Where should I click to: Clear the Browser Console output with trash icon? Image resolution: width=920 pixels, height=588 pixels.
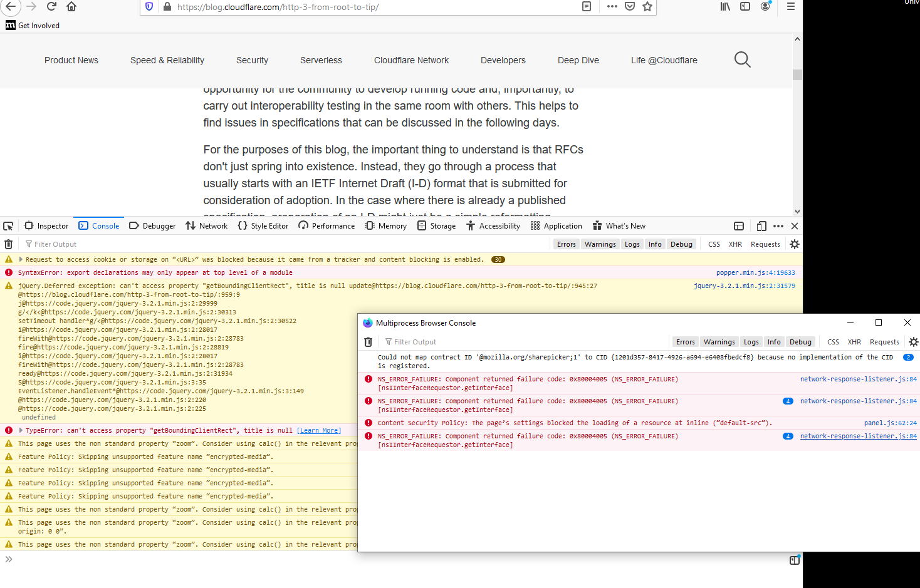369,342
